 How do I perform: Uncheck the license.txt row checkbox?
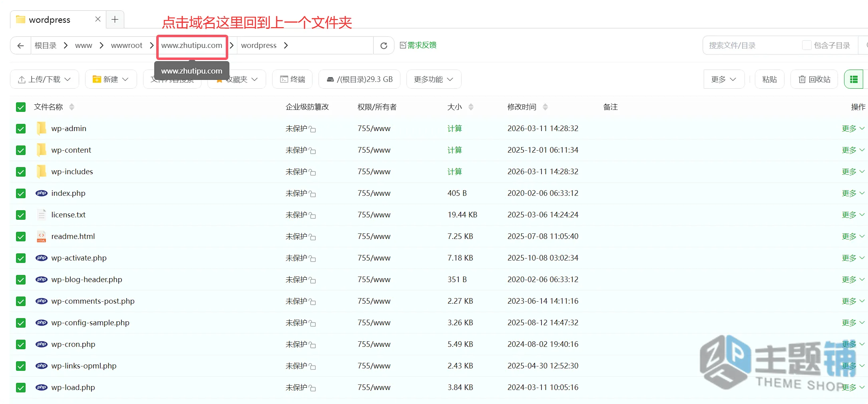pyautogui.click(x=21, y=215)
